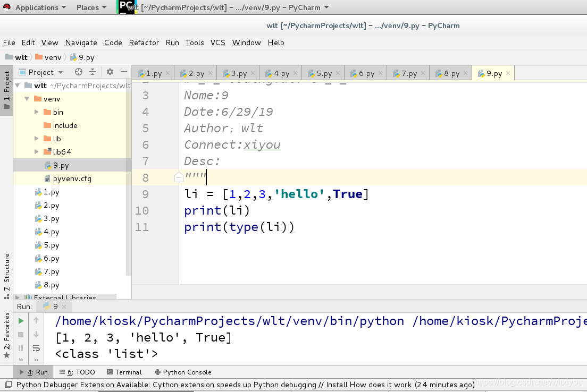The height and width of the screenshot is (392, 587).
Task: Place cursor on print(type(li)) line
Action: (239, 227)
